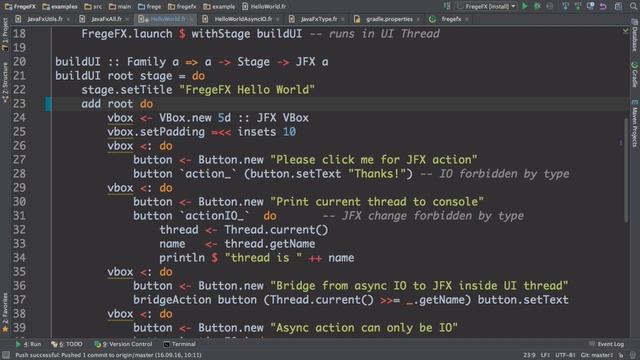Open the Run tool window
640x360 pixels.
click(x=28, y=344)
